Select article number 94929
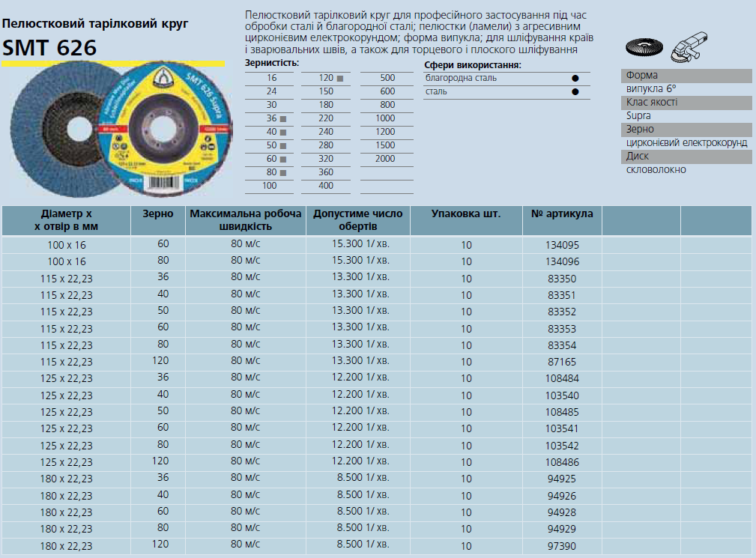The height and width of the screenshot is (558, 756). click(562, 529)
